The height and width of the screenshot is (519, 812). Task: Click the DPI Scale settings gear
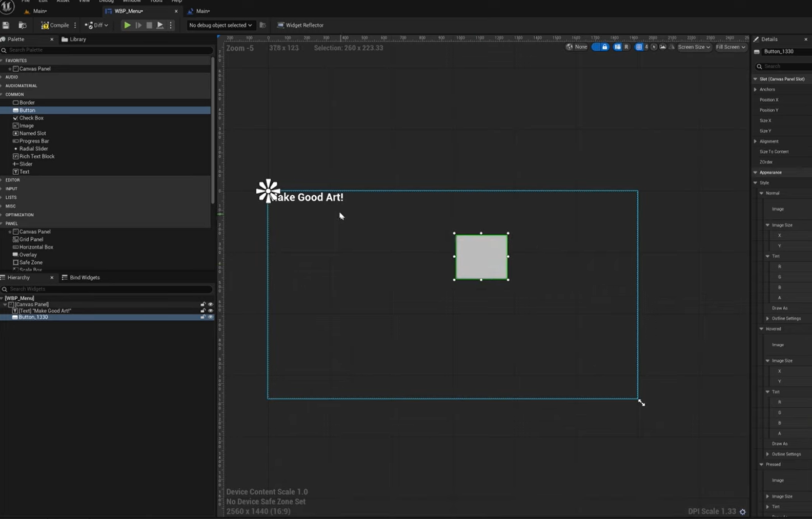point(742,512)
